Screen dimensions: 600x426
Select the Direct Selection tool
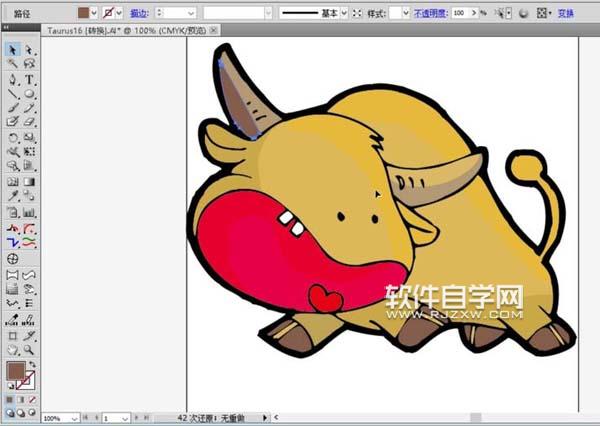coord(29,50)
